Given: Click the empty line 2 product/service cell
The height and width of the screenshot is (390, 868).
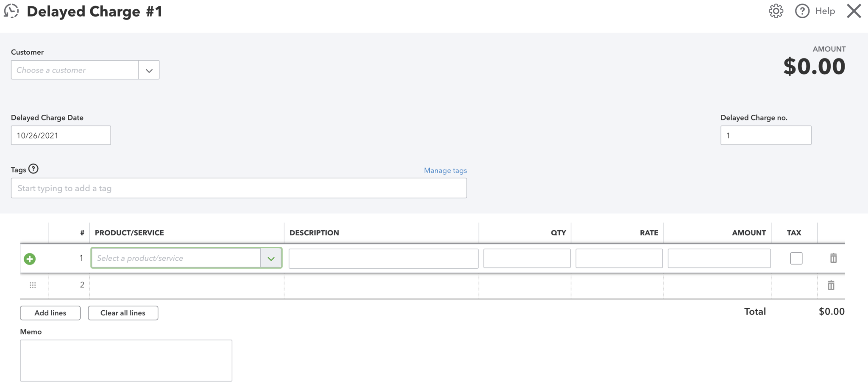Looking at the screenshot, I should click(187, 285).
